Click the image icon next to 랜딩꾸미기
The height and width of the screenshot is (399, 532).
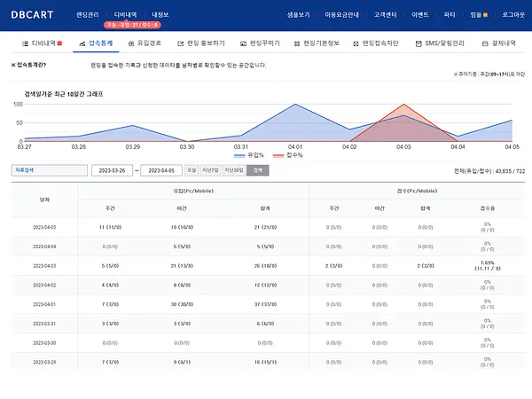tap(243, 43)
